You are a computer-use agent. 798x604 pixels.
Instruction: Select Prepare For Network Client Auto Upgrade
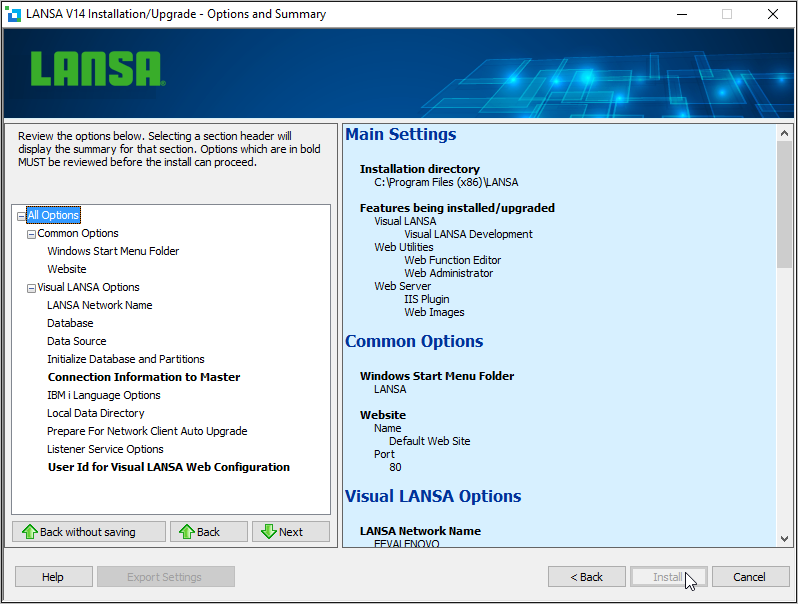point(147,431)
